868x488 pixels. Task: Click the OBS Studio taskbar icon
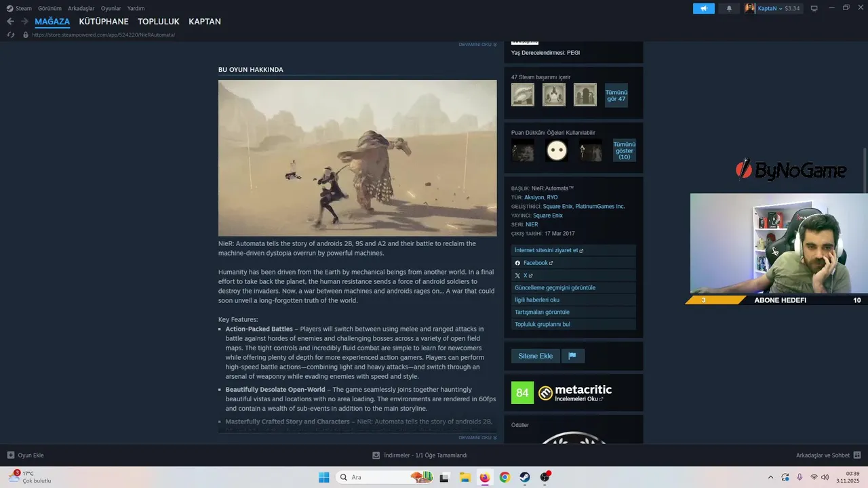545,477
